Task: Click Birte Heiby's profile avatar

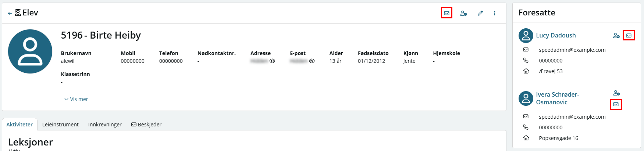Action: (30, 51)
